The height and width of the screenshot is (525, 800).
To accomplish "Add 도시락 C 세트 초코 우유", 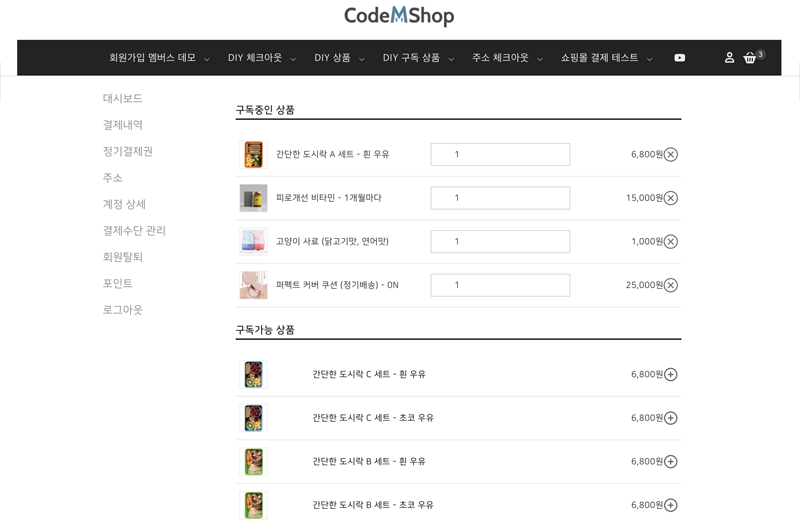I will (x=671, y=418).
